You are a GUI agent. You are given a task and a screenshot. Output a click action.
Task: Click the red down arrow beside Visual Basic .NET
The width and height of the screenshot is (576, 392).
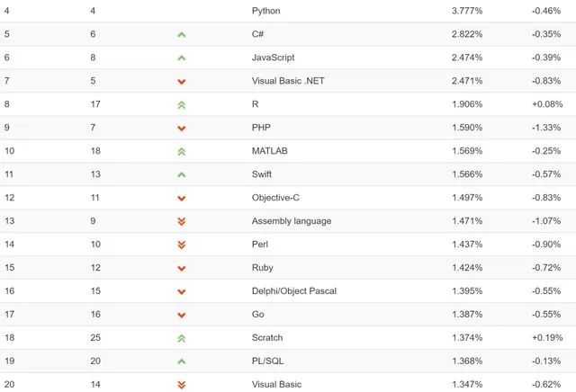pyautogui.click(x=182, y=81)
